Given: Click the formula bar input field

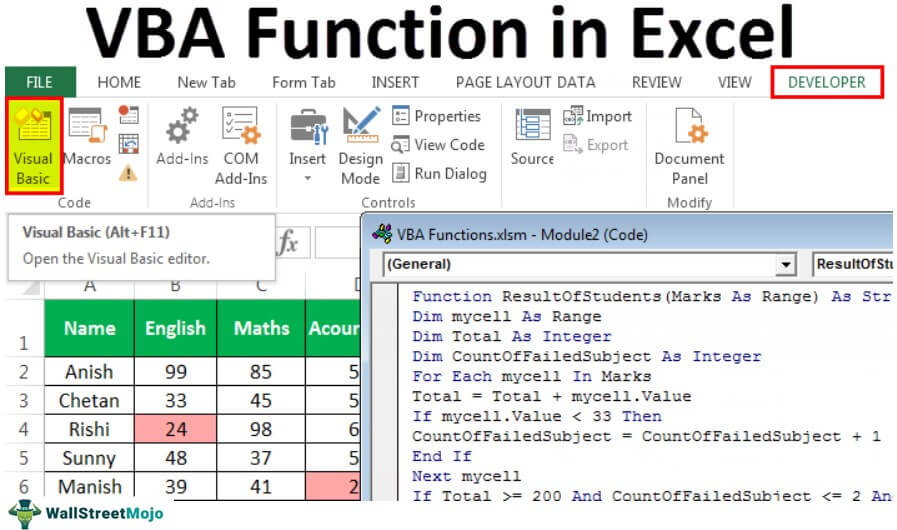Looking at the screenshot, I should click(338, 242).
